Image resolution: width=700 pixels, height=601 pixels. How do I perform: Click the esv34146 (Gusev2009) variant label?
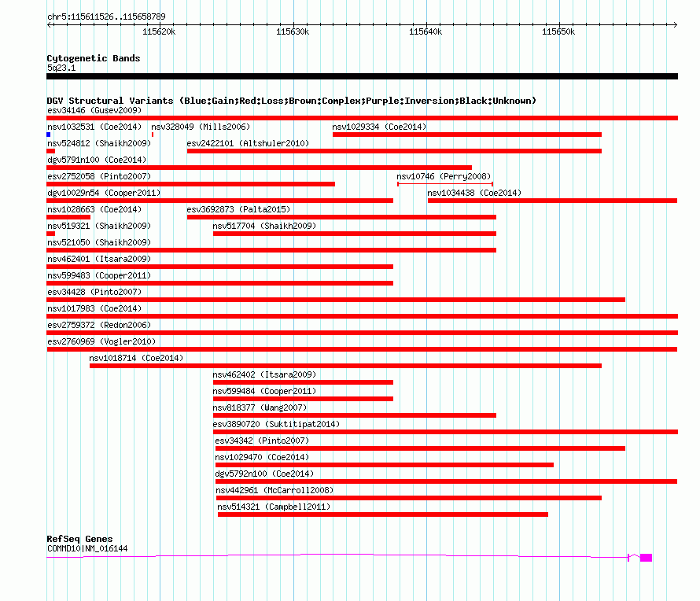coord(94,110)
